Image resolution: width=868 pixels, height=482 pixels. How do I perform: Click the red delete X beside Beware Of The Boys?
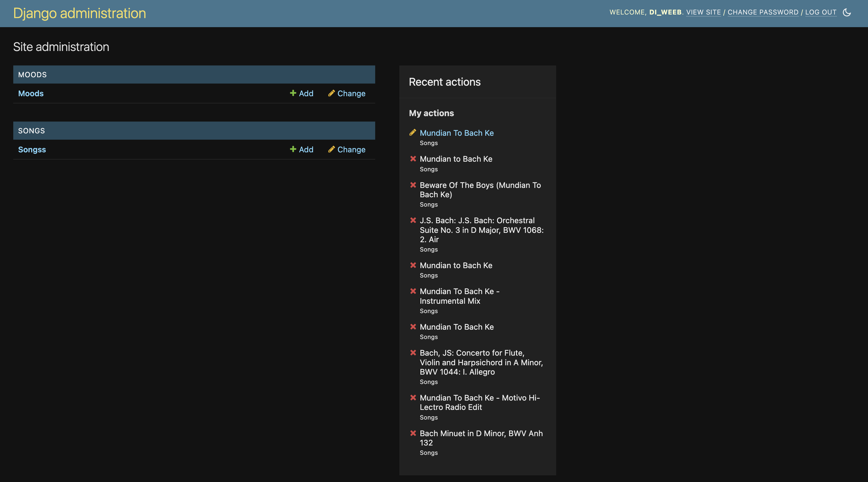(413, 185)
